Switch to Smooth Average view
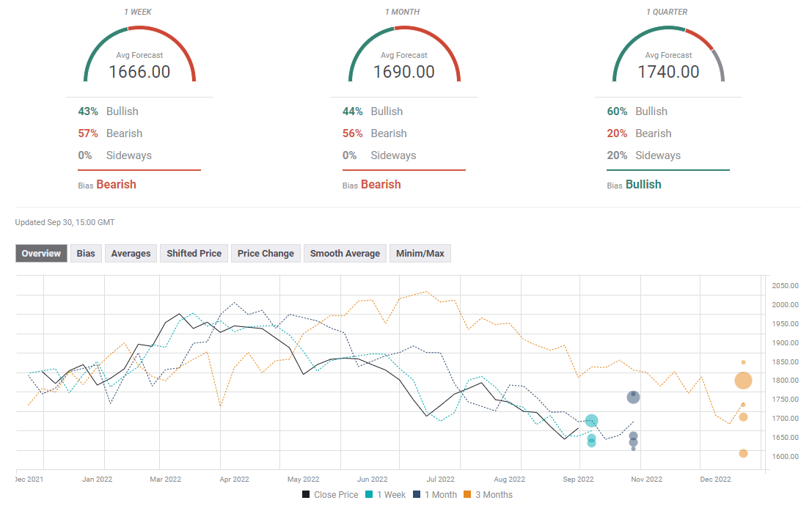Screen dimensions: 812x514 tap(345, 254)
